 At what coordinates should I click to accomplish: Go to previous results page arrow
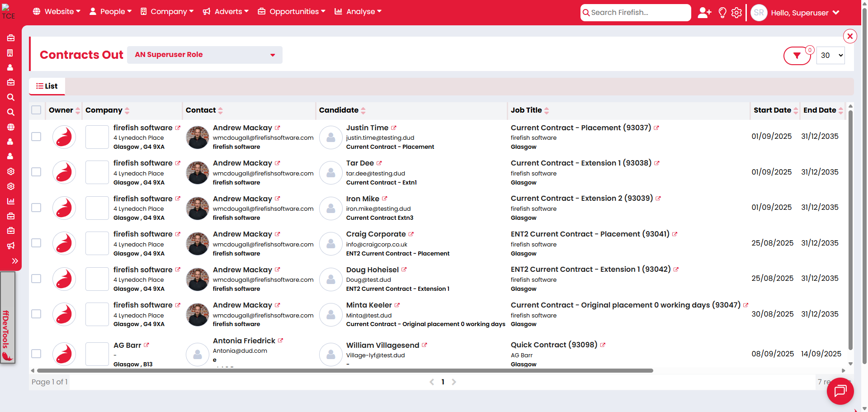point(432,382)
